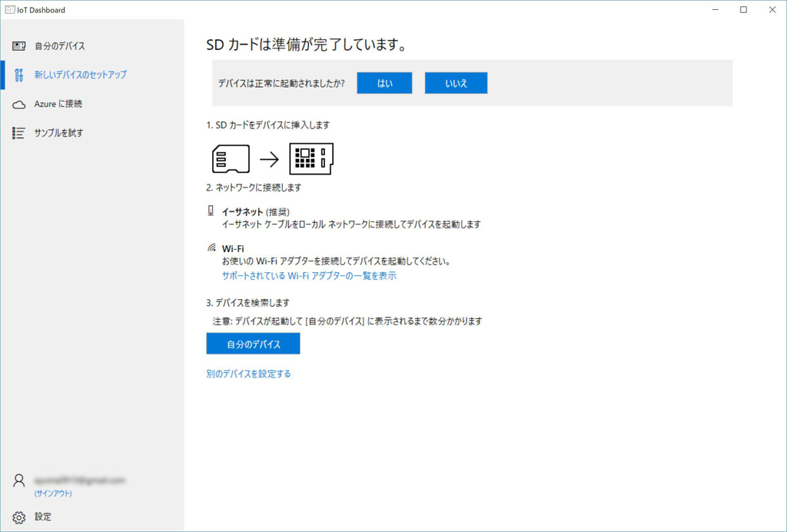This screenshot has width=787, height=532.
Task: Click the イーサネット (推奨) label
Action: [255, 211]
